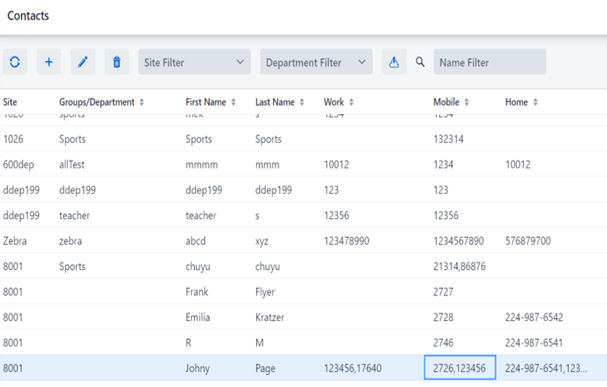Click first name chuyu
This screenshot has width=607, height=387.
point(198,267)
